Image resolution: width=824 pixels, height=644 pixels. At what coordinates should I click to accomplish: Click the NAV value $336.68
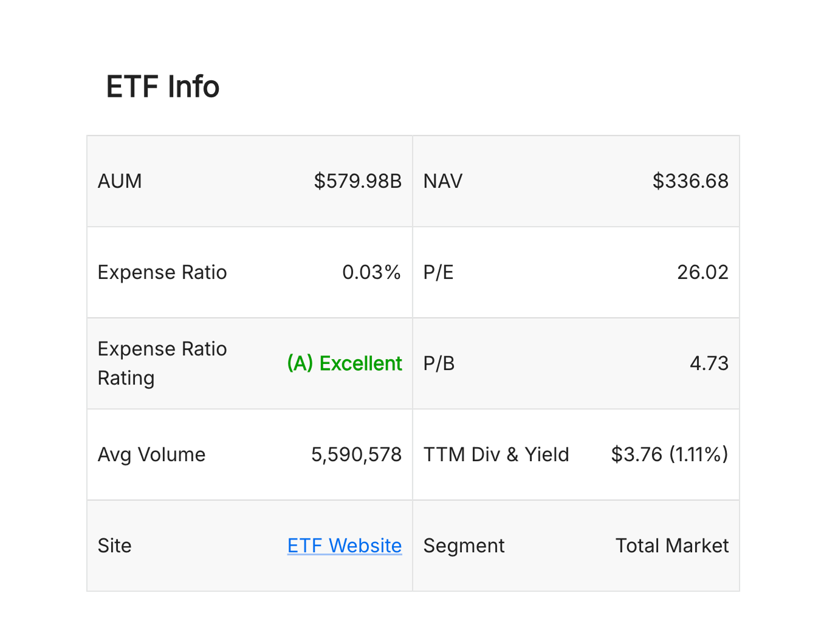690,181
